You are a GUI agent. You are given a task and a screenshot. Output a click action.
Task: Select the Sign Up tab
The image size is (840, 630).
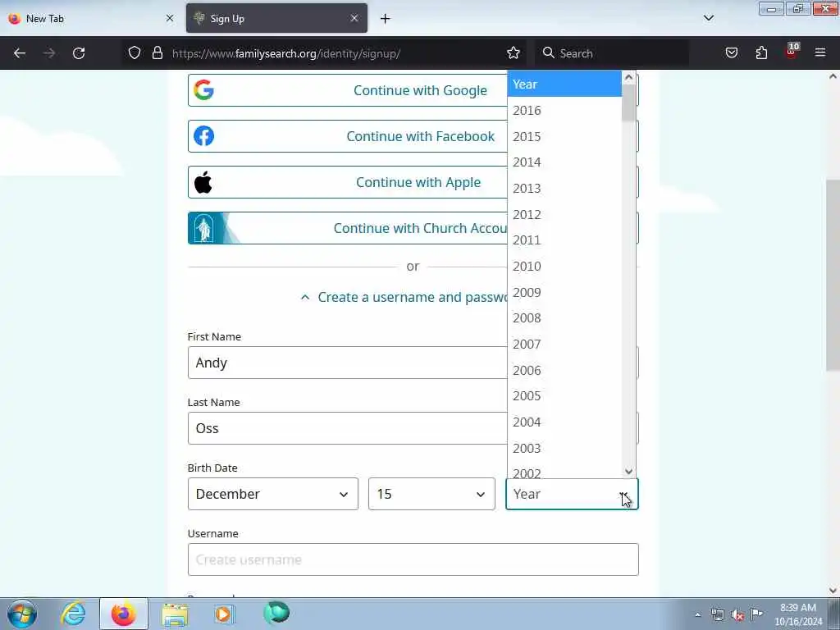pyautogui.click(x=276, y=18)
